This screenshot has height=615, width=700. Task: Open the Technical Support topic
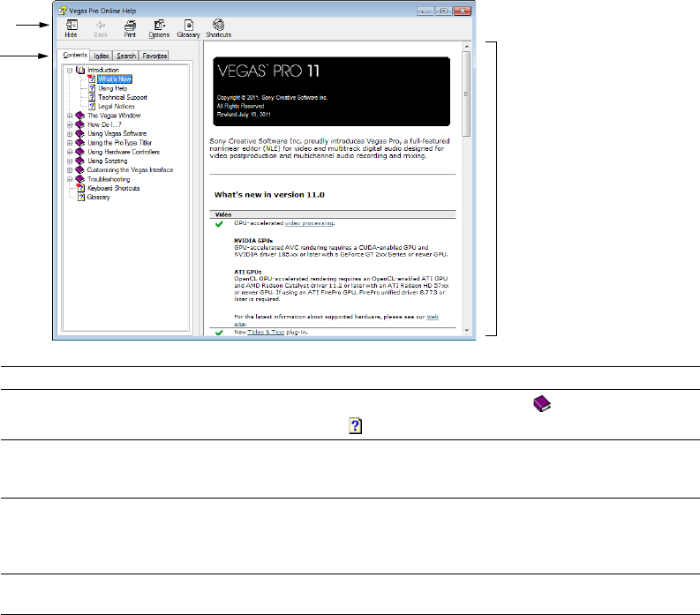click(x=123, y=97)
